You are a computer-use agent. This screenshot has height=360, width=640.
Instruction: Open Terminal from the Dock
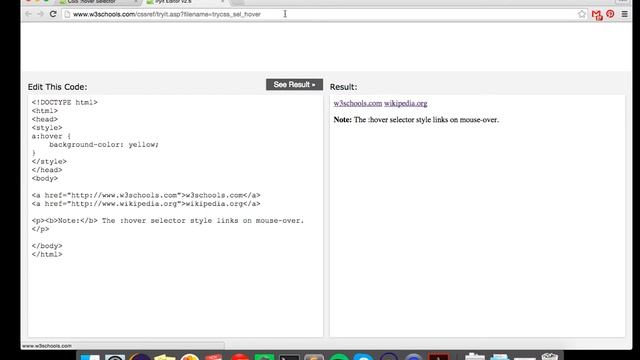(289, 358)
